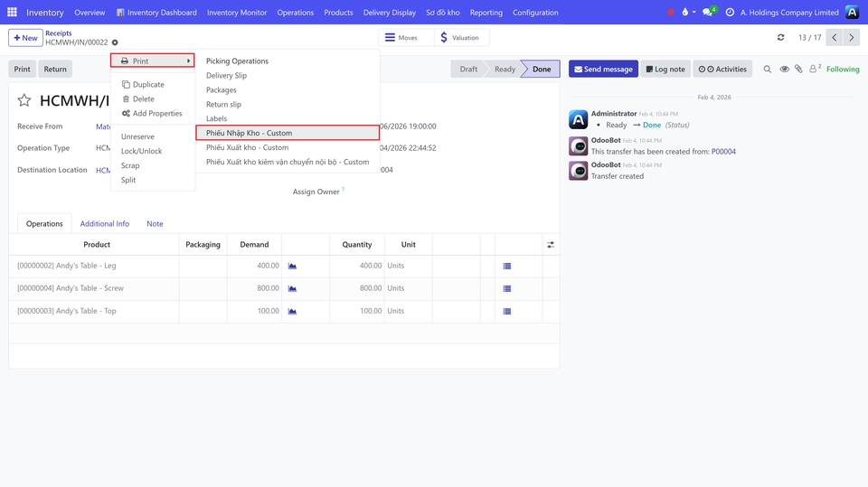Open the P00004 purchase order link
The width and height of the screenshot is (868, 487).
pyautogui.click(x=723, y=152)
